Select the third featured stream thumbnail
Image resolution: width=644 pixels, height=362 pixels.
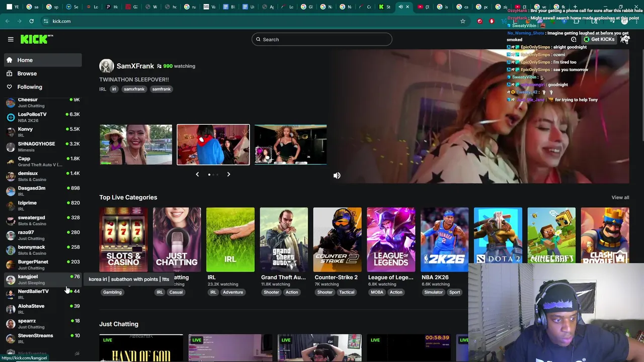click(x=290, y=145)
